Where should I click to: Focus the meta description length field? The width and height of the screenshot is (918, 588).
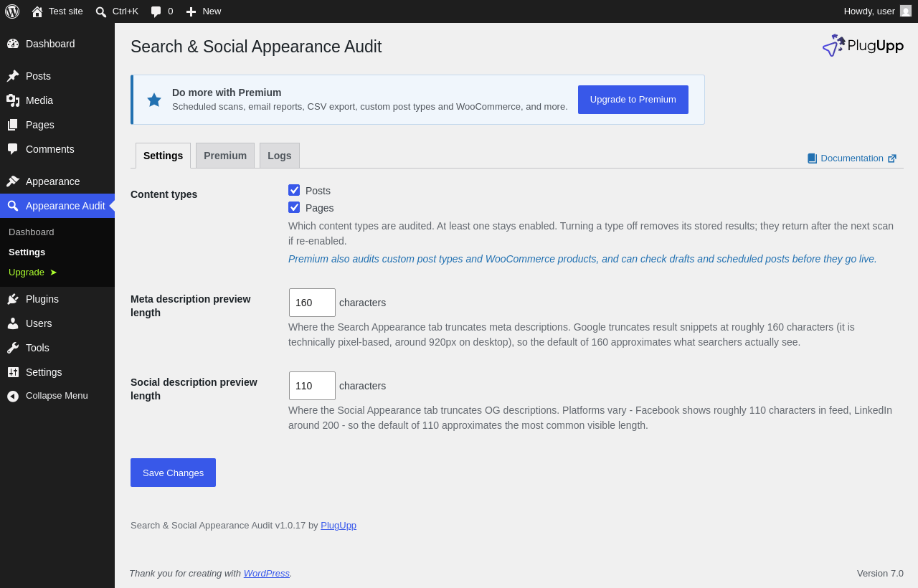312,303
